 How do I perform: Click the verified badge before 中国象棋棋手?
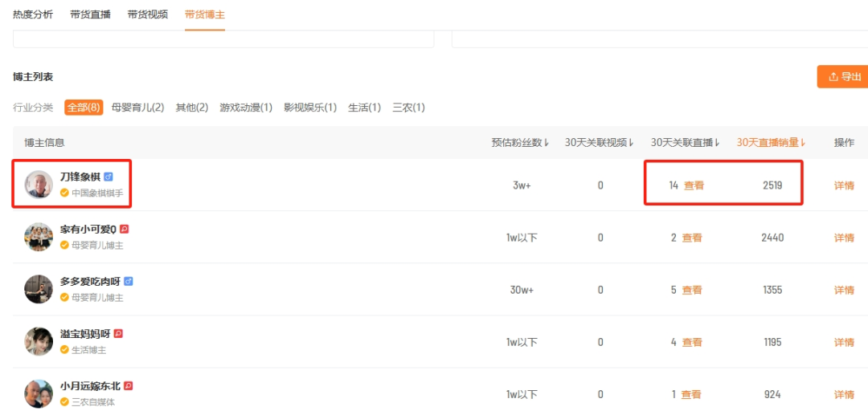(x=64, y=193)
